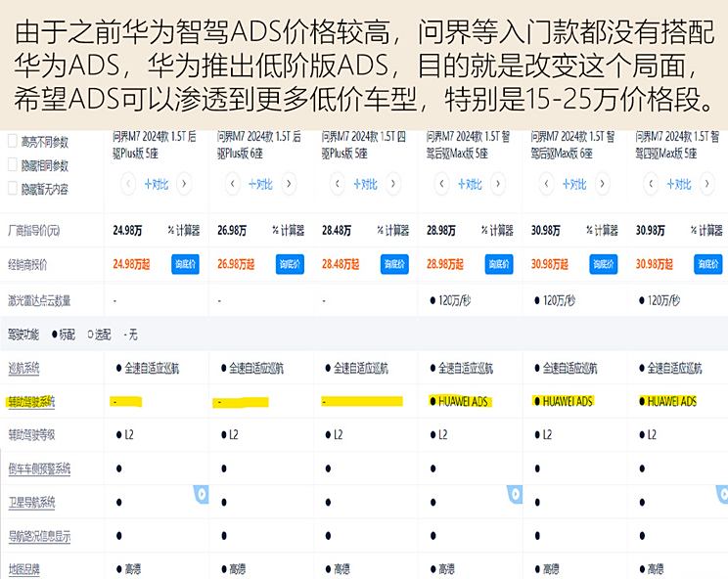Click left arrow under 30.98万 智驾四驱Max 5座

pos(651,184)
